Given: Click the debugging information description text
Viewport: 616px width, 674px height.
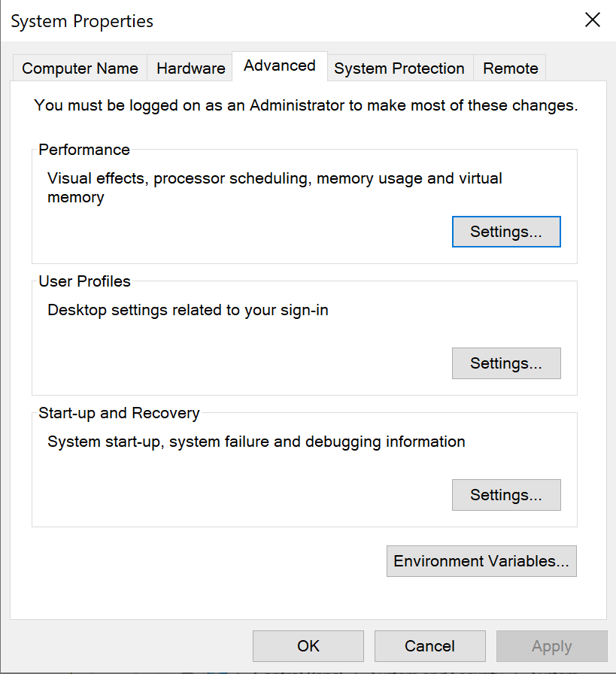Looking at the screenshot, I should pos(255,442).
